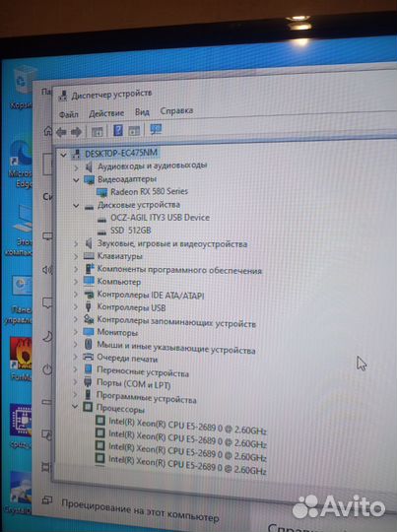Expand the Клавиатуры category
397x532 pixels.
(x=76, y=256)
